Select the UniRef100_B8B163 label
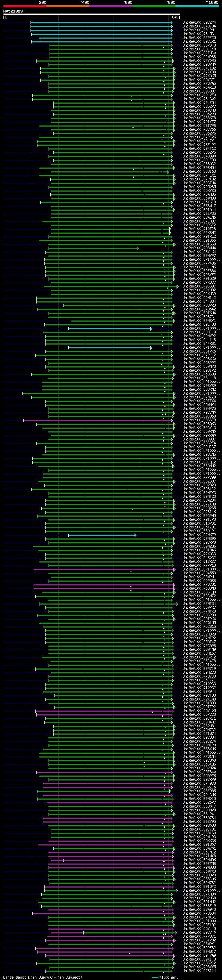Viewport: 222px width, 980px height. pyautogui.click(x=199, y=172)
